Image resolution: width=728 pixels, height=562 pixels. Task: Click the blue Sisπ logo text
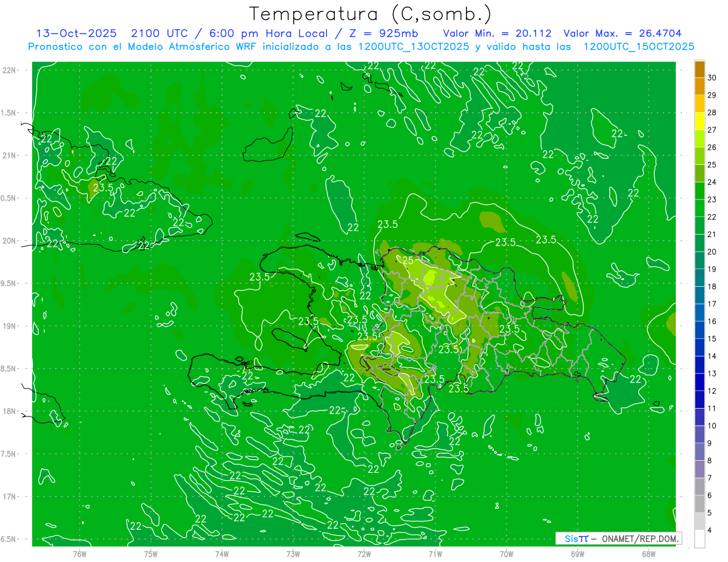(576, 538)
